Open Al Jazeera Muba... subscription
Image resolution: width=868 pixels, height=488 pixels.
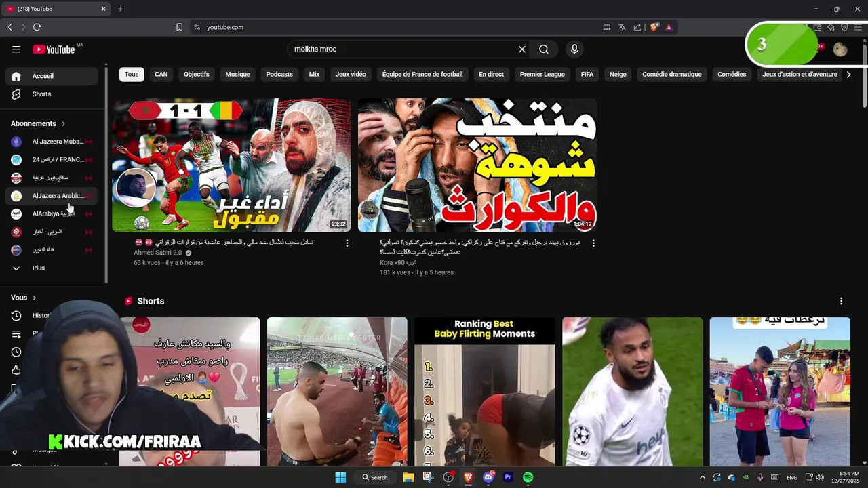(x=51, y=142)
